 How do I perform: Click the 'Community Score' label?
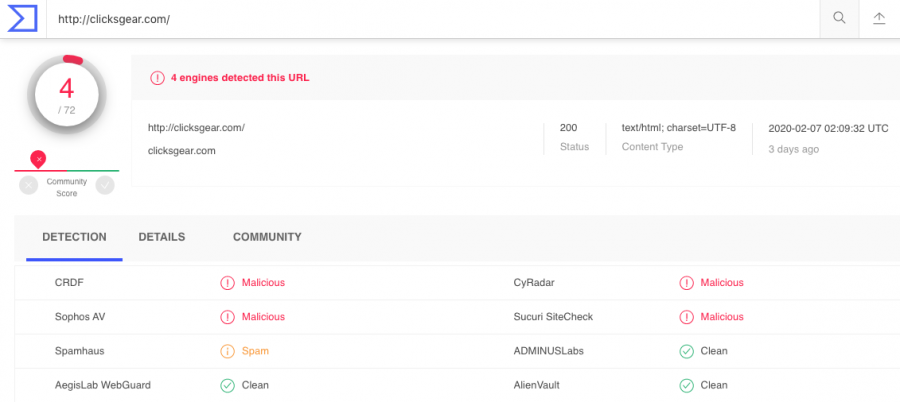tap(67, 187)
